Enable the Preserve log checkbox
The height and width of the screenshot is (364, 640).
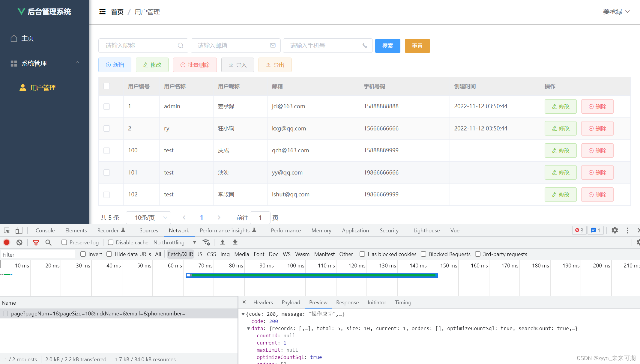point(64,242)
